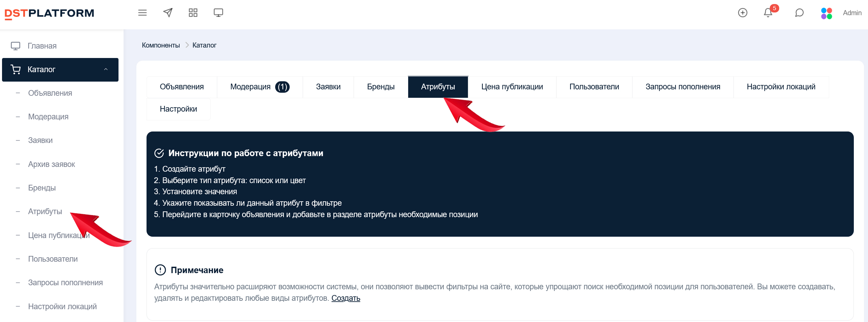Select the Цена публикации tab
This screenshot has width=868, height=322.
(x=512, y=87)
